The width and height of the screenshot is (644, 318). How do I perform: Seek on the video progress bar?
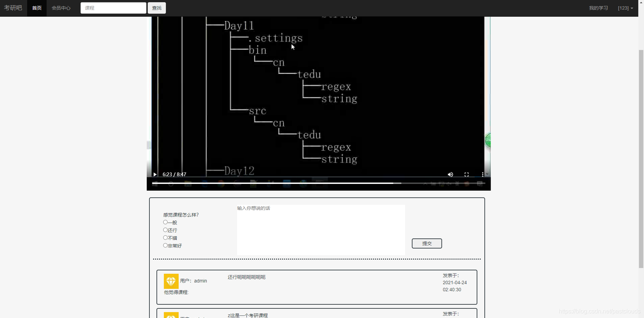click(319, 183)
